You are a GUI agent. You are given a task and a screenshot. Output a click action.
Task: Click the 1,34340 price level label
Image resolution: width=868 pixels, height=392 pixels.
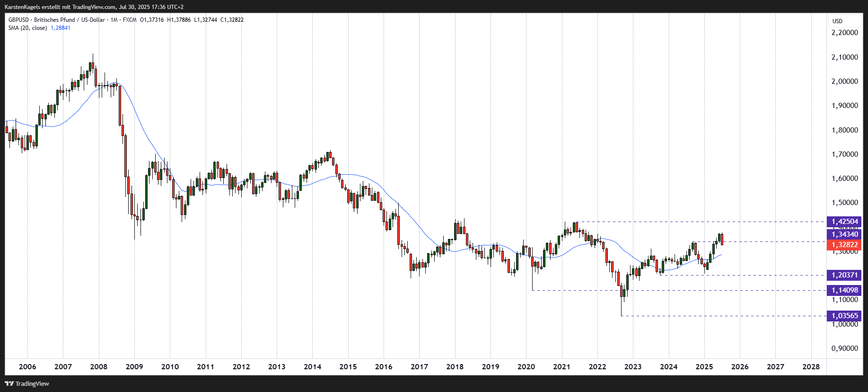(844, 234)
